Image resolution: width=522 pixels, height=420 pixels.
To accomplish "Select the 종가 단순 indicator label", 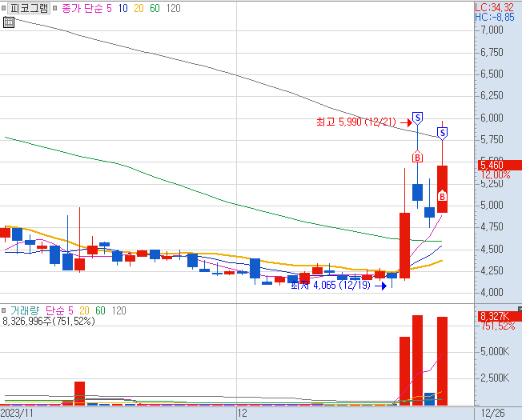I will coord(82,8).
